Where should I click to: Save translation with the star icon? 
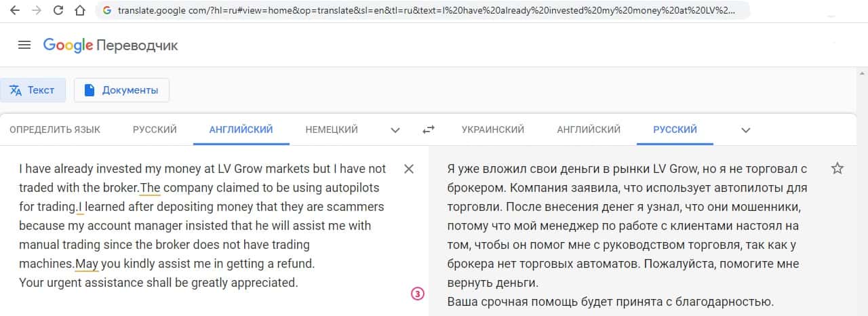click(x=837, y=169)
